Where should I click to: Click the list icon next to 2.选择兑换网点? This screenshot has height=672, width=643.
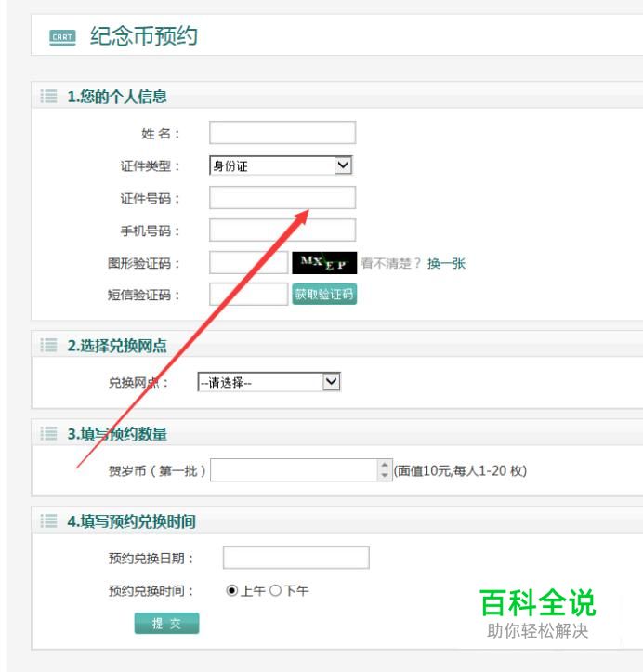click(x=49, y=345)
